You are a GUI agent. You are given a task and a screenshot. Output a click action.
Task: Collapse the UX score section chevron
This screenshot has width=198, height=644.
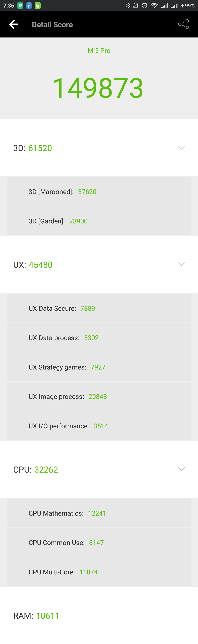(x=181, y=264)
